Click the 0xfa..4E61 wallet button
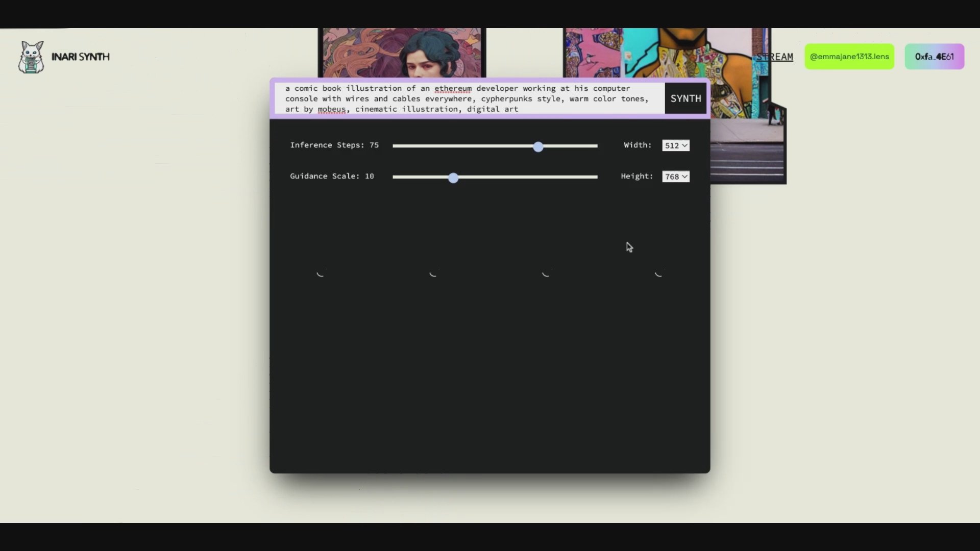Screen dimensions: 980x551 click(934, 57)
